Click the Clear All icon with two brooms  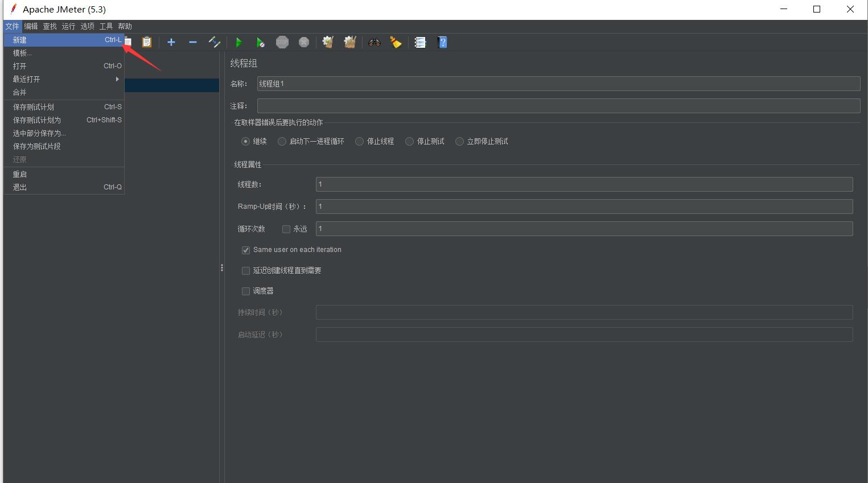coord(350,42)
